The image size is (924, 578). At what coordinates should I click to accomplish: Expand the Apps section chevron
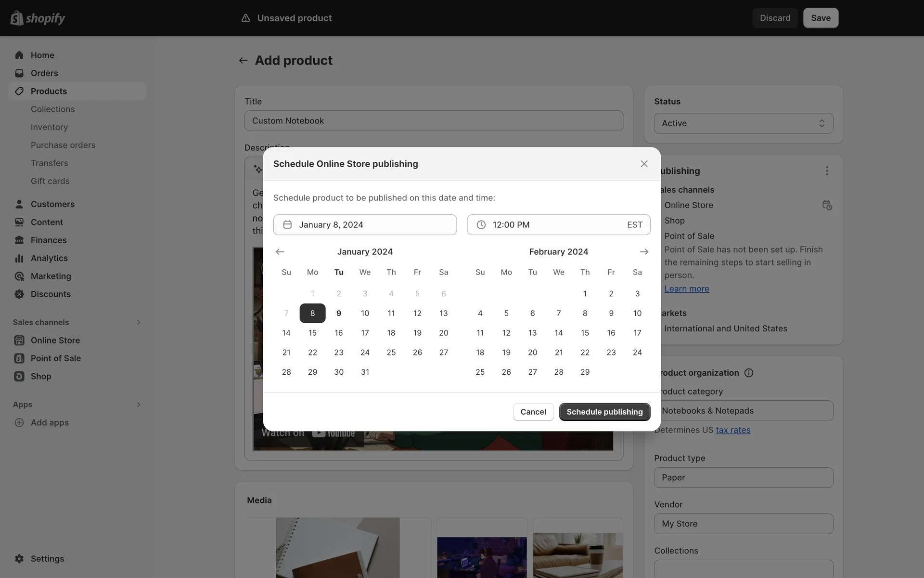click(x=139, y=405)
